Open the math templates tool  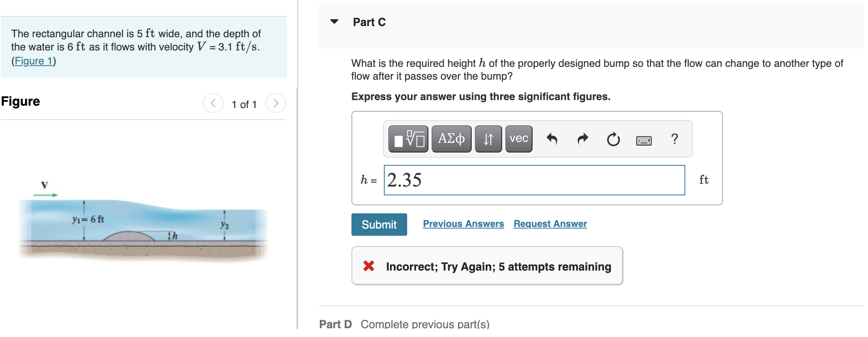click(x=408, y=139)
